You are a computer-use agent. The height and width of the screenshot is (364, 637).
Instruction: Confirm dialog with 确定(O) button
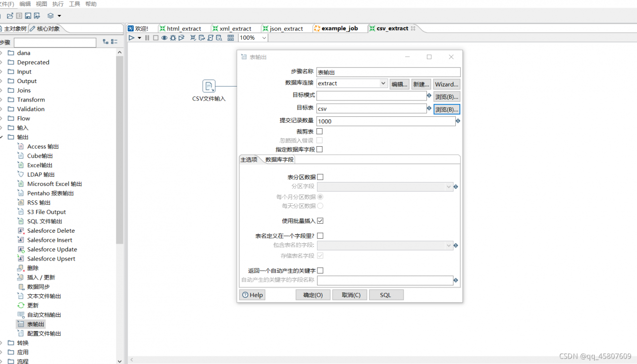pyautogui.click(x=313, y=295)
